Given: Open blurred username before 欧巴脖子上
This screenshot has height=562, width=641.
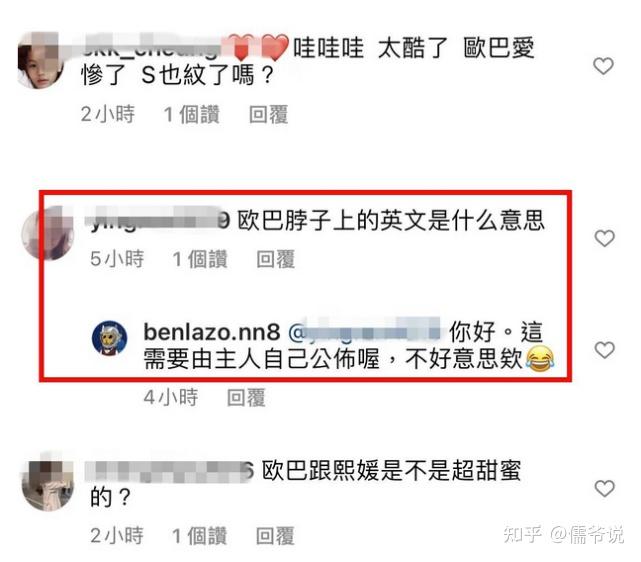Looking at the screenshot, I should [159, 221].
